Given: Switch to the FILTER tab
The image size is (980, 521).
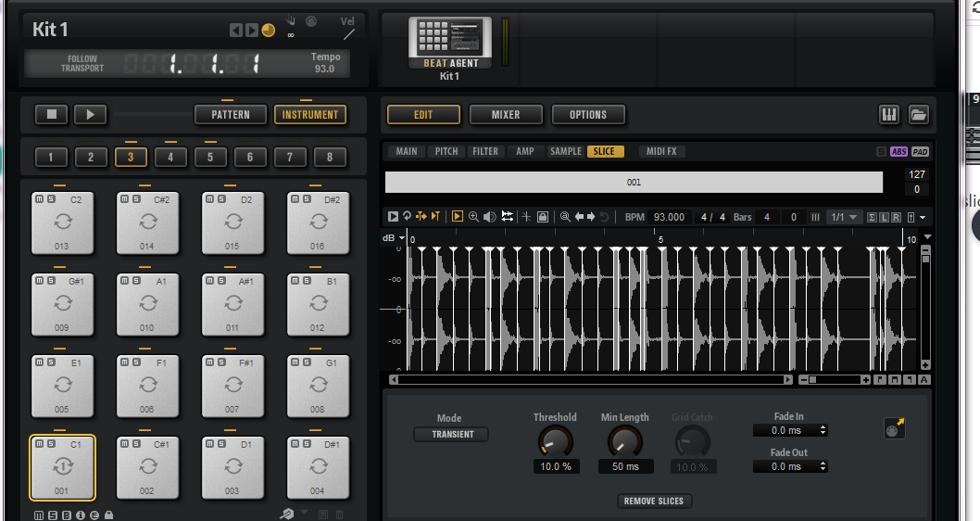Looking at the screenshot, I should 485,151.
